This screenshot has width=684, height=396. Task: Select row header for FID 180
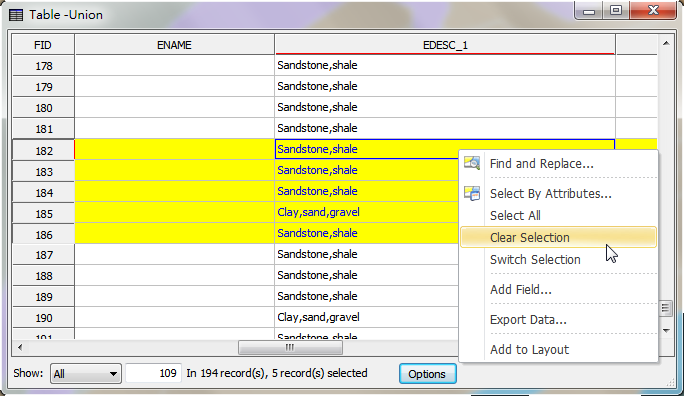coord(43,108)
